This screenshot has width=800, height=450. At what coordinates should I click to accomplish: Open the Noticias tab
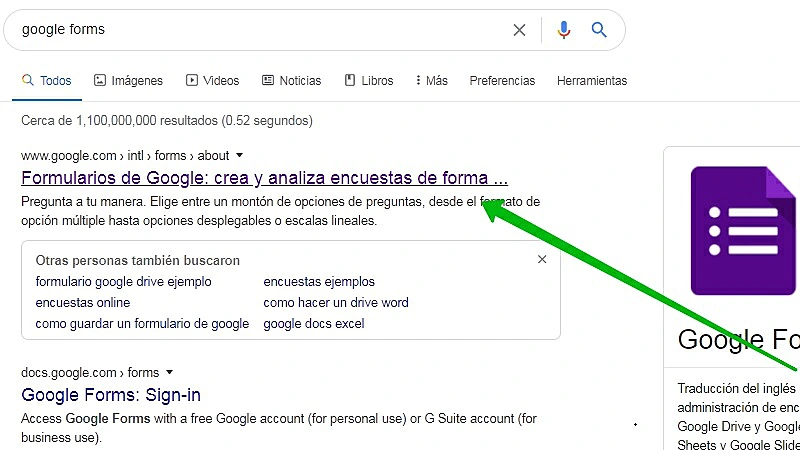291,81
